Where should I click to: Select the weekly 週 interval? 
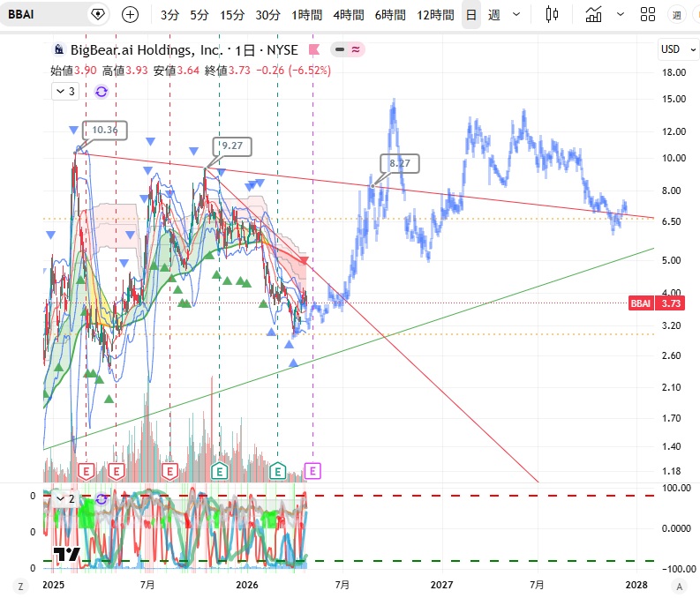(x=493, y=15)
